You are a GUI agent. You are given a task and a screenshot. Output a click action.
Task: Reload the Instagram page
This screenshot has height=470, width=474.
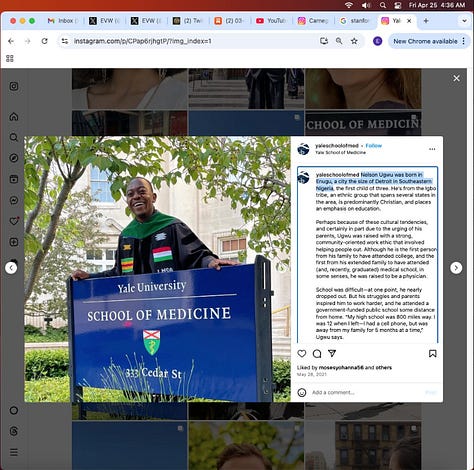click(x=44, y=41)
